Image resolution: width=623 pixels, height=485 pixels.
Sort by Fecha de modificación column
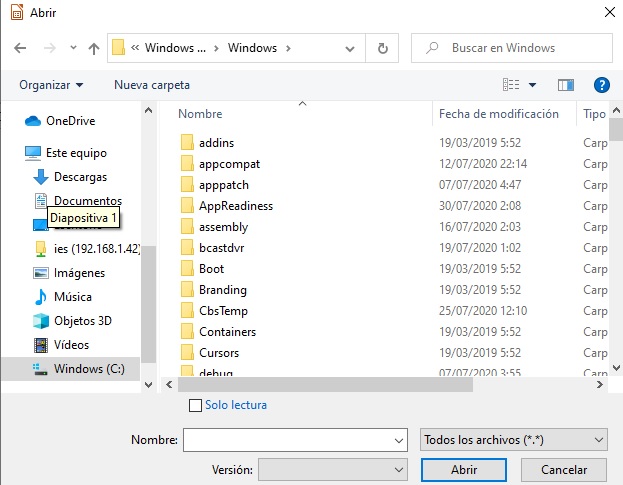[x=499, y=114]
